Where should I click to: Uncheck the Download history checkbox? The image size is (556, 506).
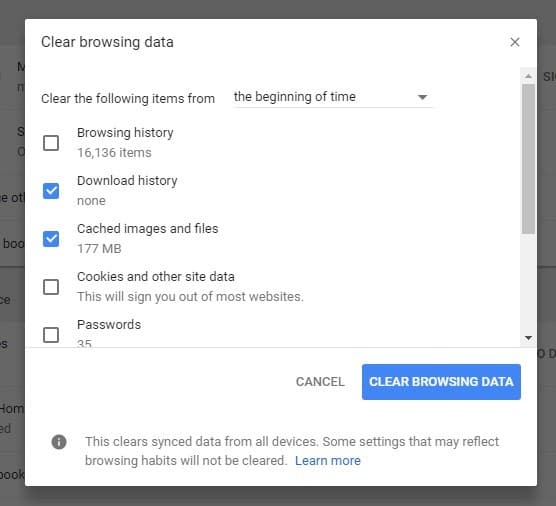click(x=51, y=191)
